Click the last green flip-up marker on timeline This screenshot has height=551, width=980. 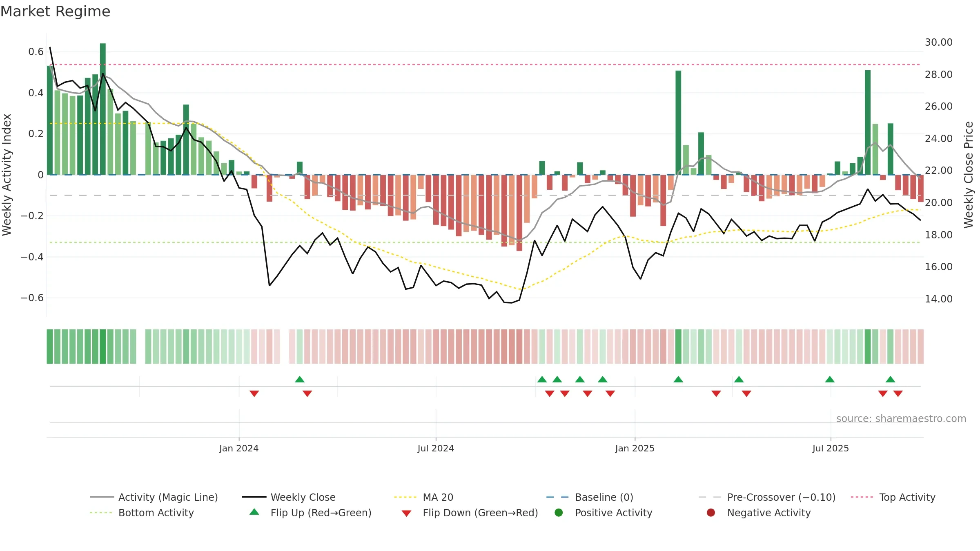click(891, 379)
